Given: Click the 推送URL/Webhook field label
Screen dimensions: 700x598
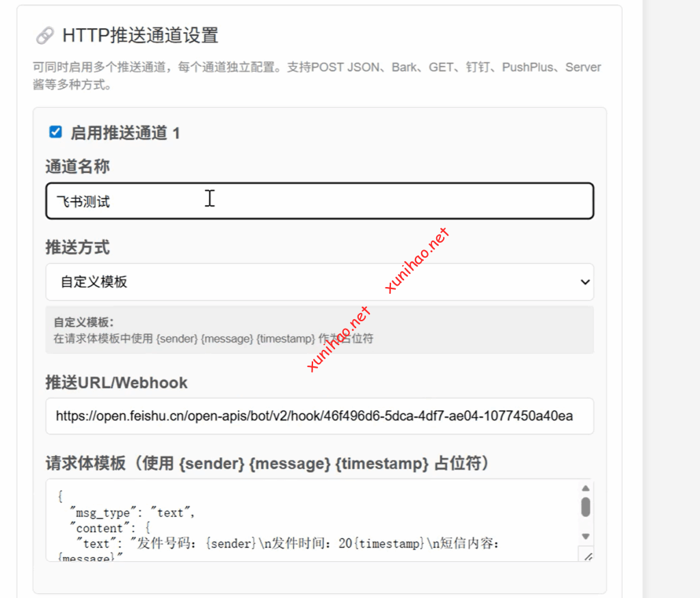Looking at the screenshot, I should (116, 383).
